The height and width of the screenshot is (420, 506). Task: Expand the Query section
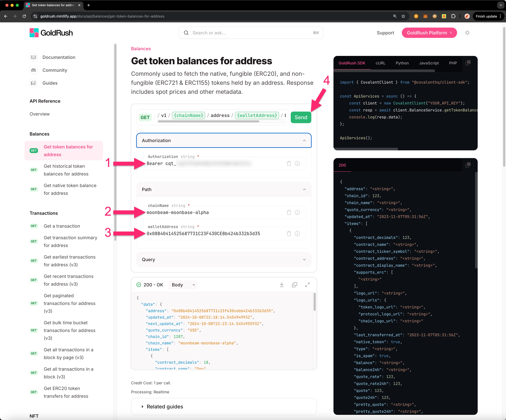[x=304, y=259]
